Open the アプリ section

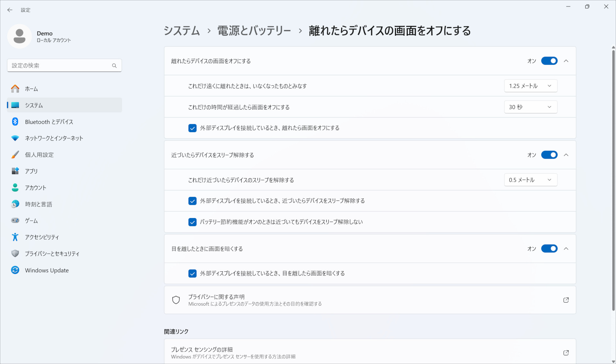(32, 171)
